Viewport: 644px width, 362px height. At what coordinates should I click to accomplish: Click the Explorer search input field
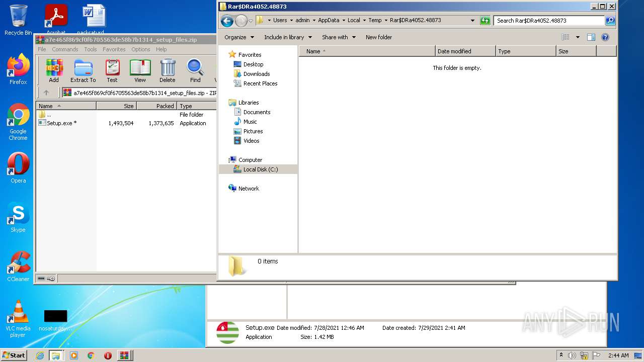click(x=549, y=21)
